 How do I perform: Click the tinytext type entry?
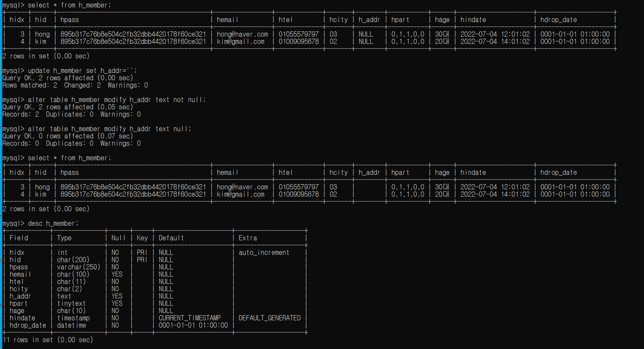(71, 304)
